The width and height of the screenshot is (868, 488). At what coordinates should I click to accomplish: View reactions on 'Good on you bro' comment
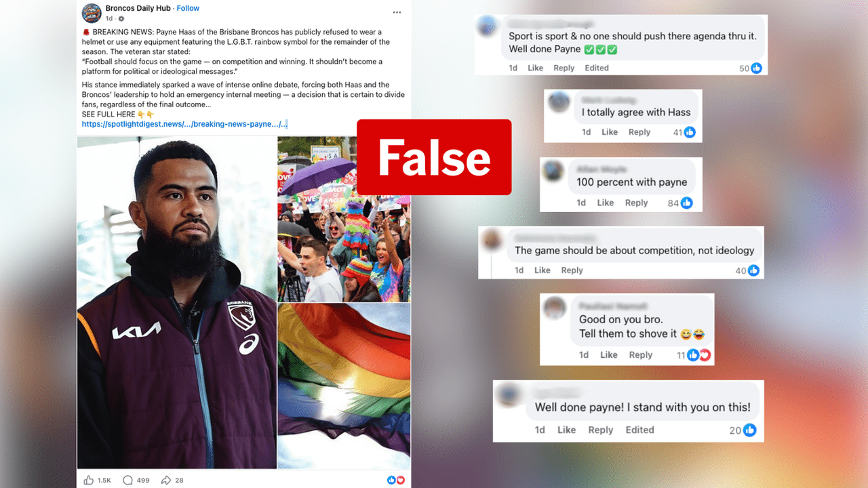(698, 355)
